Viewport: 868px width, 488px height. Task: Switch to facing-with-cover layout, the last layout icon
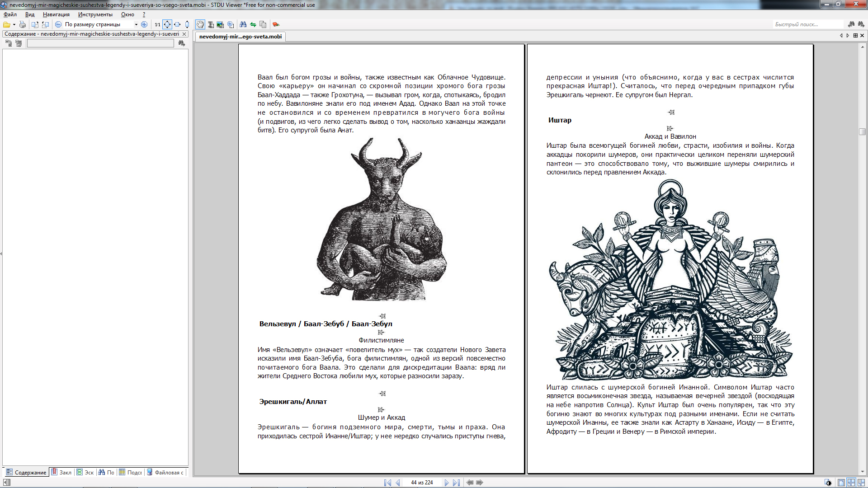coord(861,483)
